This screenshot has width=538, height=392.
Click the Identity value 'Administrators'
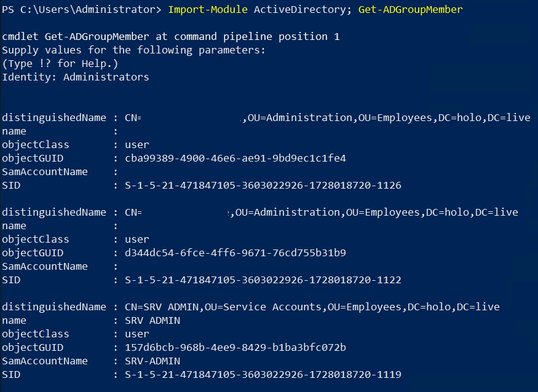click(x=106, y=77)
